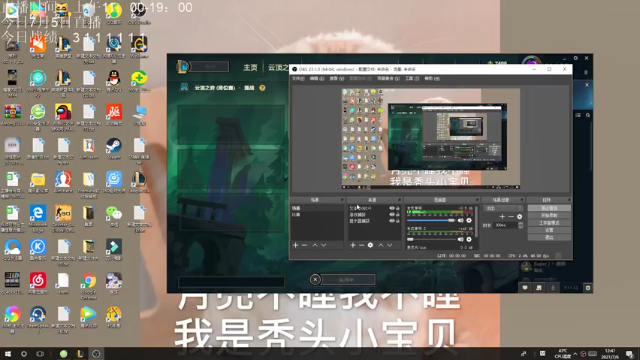
Task: Remove the selected scene with the minus icon
Action: click(x=304, y=245)
